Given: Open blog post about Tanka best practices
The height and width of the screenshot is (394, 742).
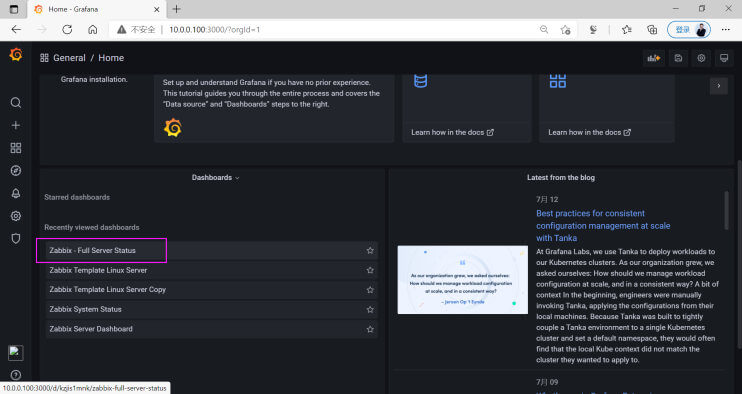Looking at the screenshot, I should coord(603,226).
